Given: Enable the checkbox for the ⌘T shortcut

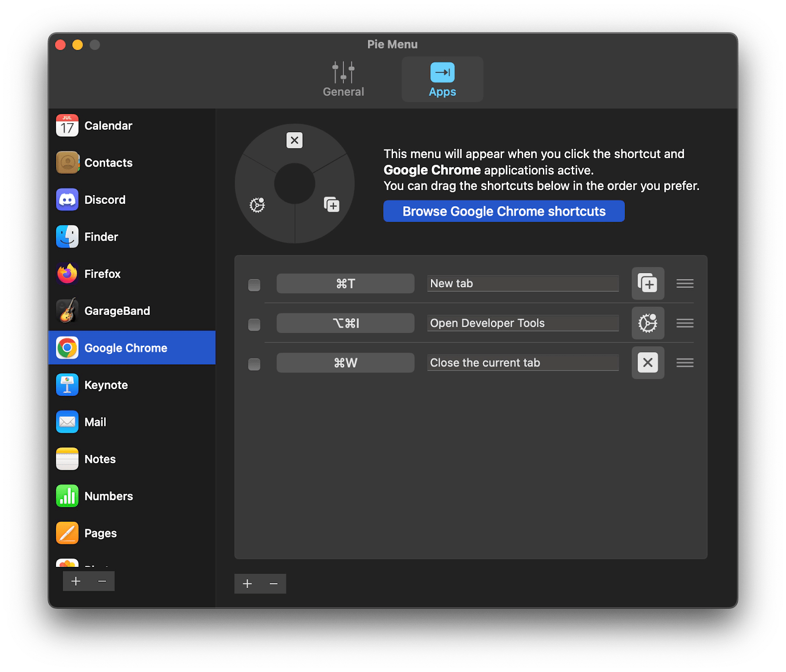Looking at the screenshot, I should (x=254, y=284).
